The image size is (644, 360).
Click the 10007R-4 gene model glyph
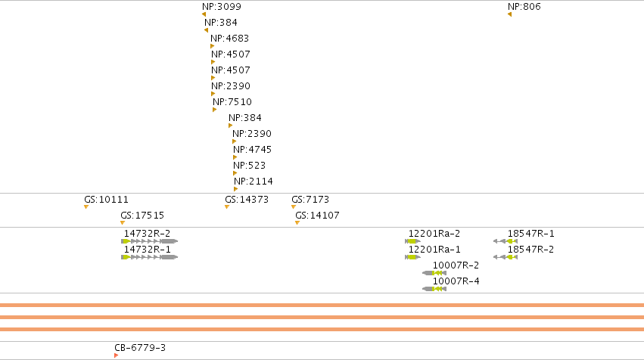point(434,289)
